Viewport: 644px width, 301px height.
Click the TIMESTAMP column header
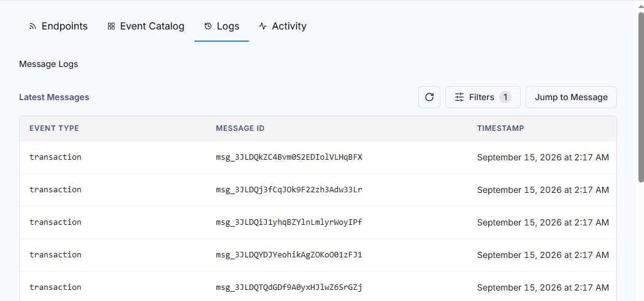point(500,128)
